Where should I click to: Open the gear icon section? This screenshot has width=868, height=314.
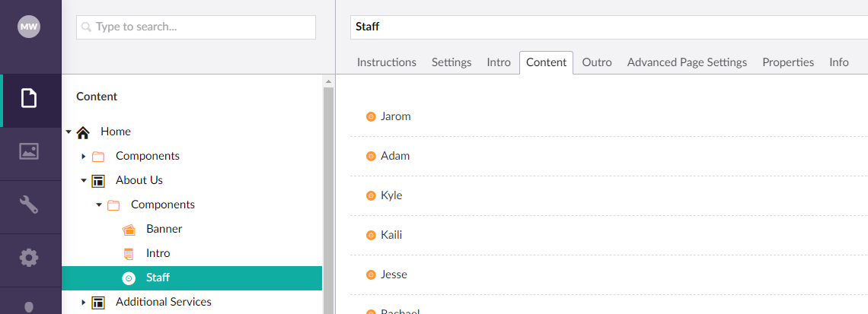[29, 258]
